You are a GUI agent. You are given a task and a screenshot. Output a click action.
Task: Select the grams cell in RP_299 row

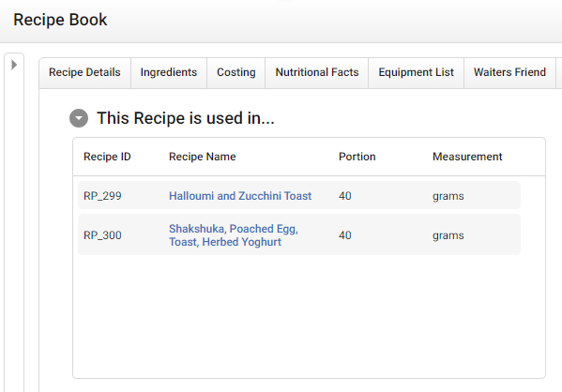[448, 196]
